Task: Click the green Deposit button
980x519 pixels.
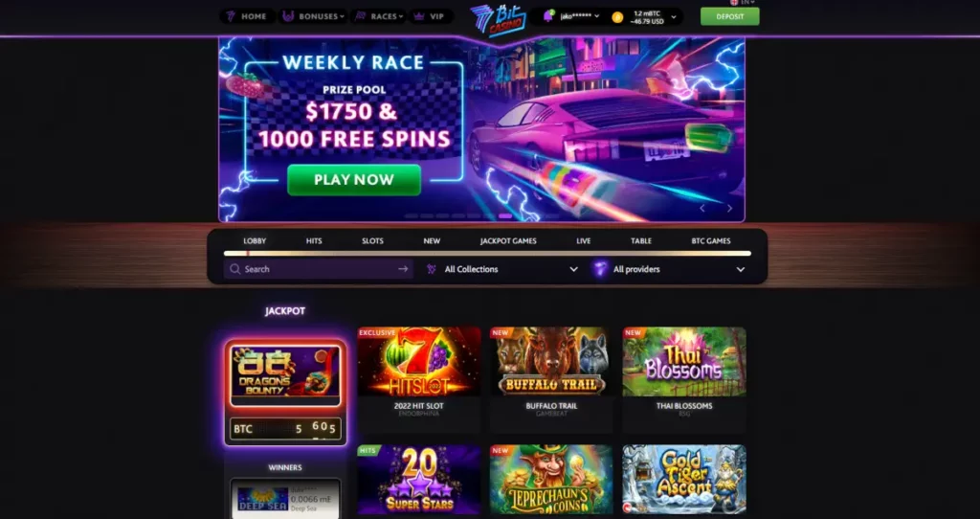Action: [729, 16]
